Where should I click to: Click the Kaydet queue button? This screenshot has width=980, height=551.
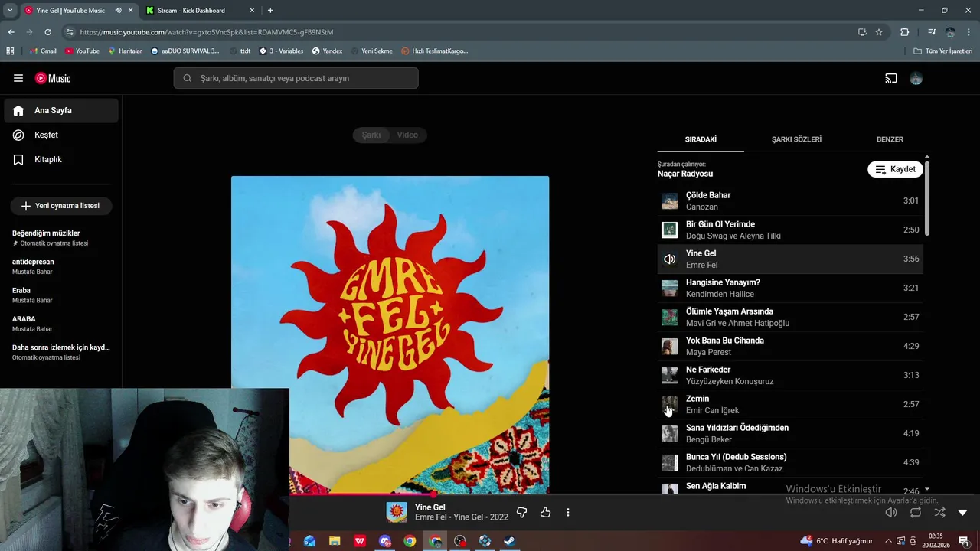point(895,169)
